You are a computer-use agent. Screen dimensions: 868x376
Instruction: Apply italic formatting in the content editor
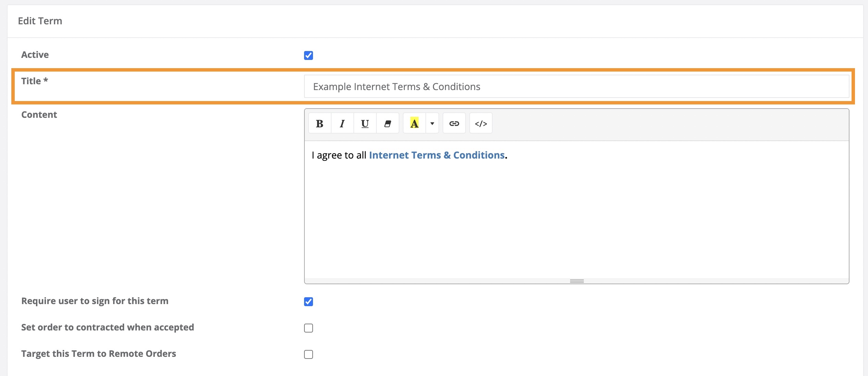tap(342, 123)
